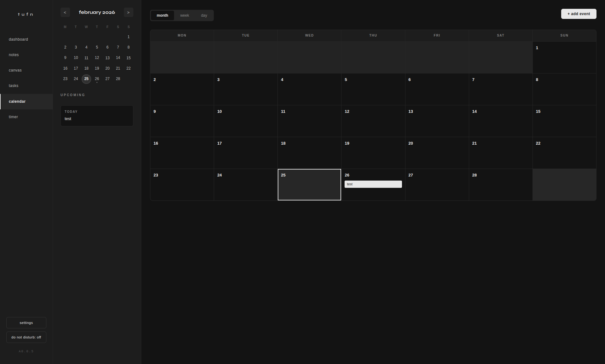This screenshot has height=364, width=605.
Task: Open the canvas section
Action: coord(15,70)
